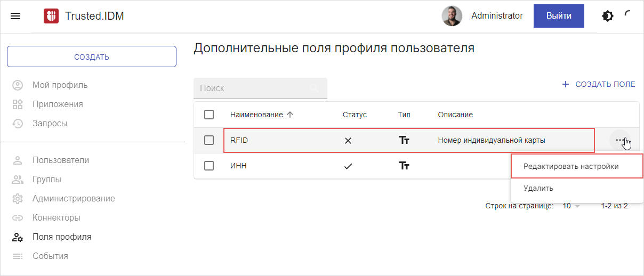Viewport: 644px width, 276px height.
Task: Click the three-dots menu for RFID row
Action: pyautogui.click(x=619, y=140)
